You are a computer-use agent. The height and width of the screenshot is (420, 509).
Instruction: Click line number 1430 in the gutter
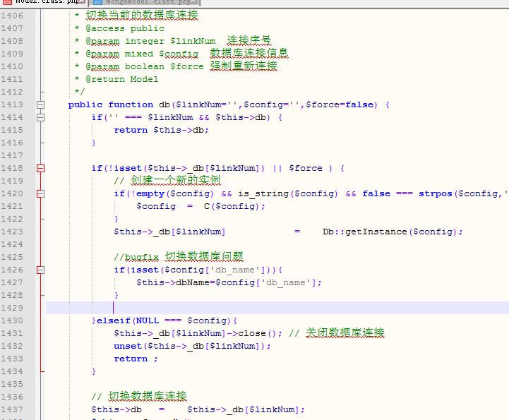pyautogui.click(x=12, y=320)
